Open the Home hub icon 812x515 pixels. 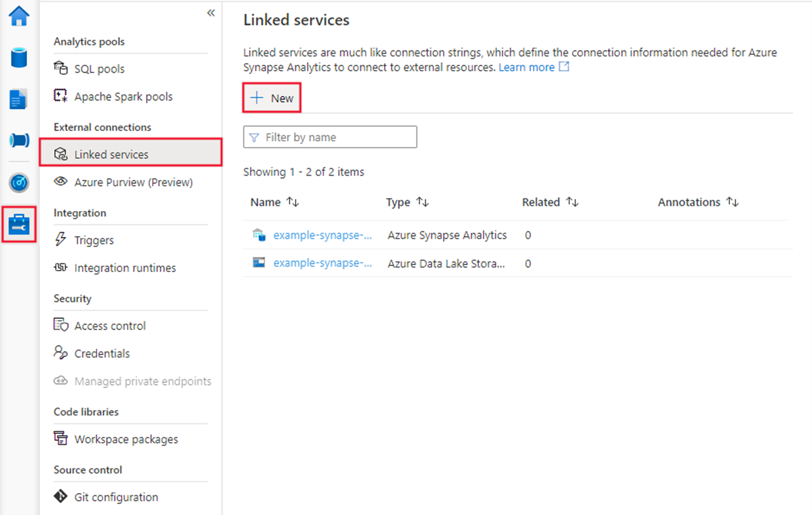point(18,16)
